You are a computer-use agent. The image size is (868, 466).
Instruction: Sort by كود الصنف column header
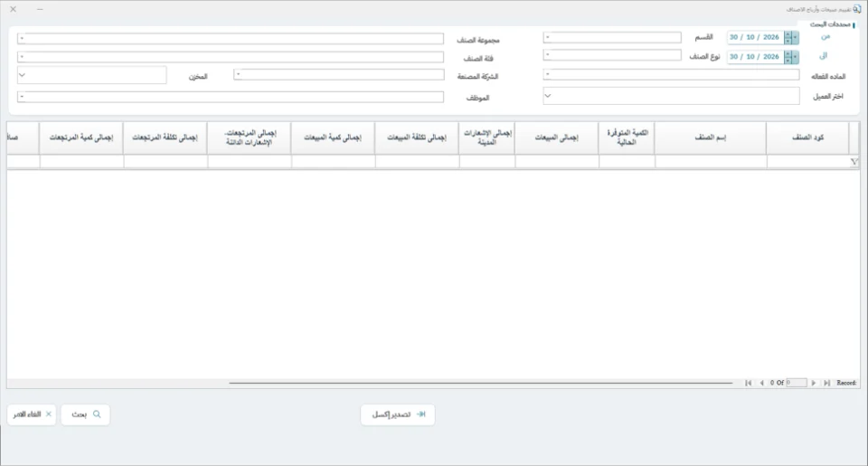pyautogui.click(x=807, y=138)
